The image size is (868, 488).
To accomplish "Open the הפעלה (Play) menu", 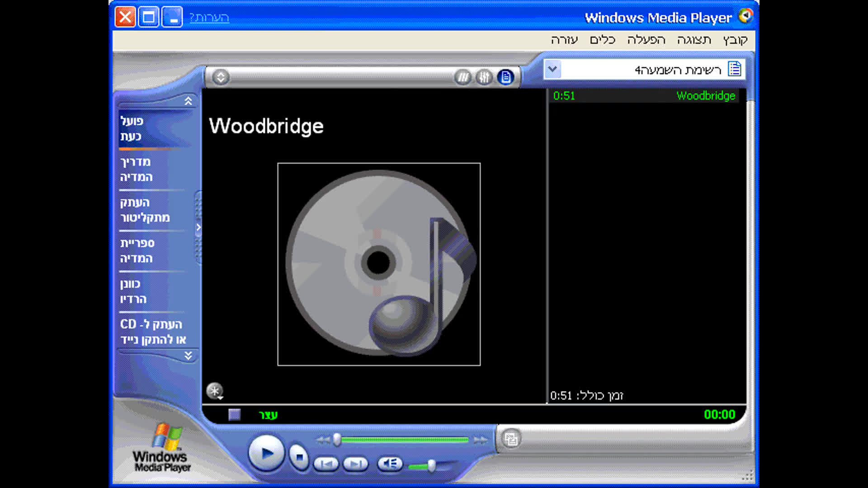I will tap(646, 40).
